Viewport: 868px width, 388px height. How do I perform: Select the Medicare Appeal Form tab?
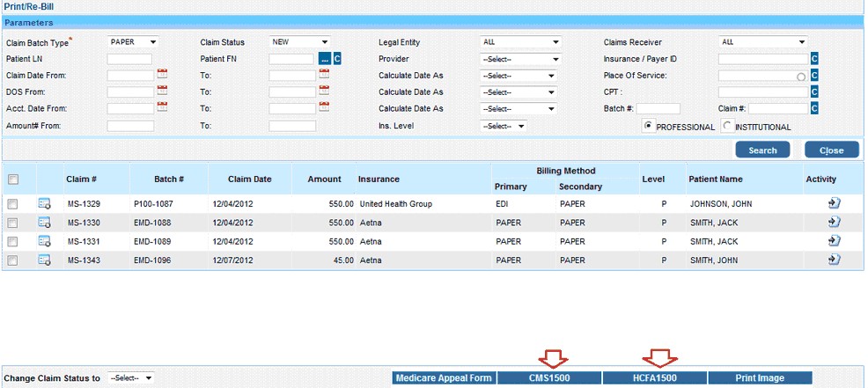[x=444, y=378]
